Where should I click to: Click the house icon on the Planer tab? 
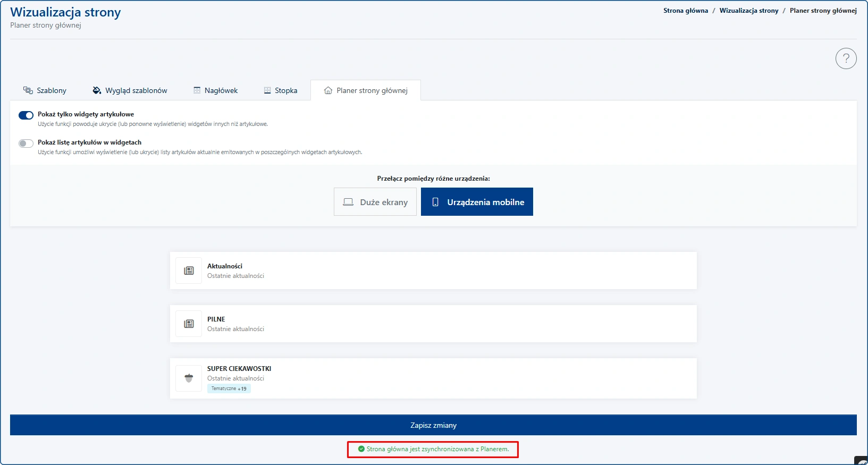[x=328, y=90]
